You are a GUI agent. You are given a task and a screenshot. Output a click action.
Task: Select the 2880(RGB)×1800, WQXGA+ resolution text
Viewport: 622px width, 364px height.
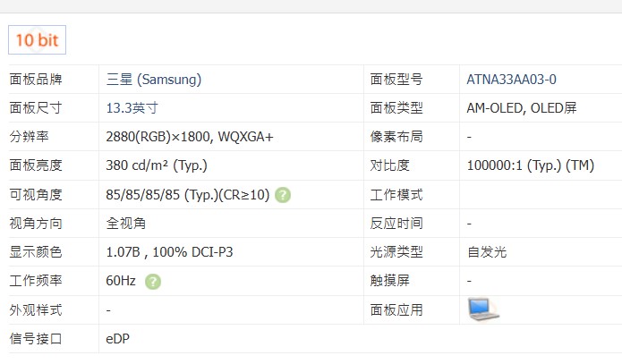tap(190, 137)
